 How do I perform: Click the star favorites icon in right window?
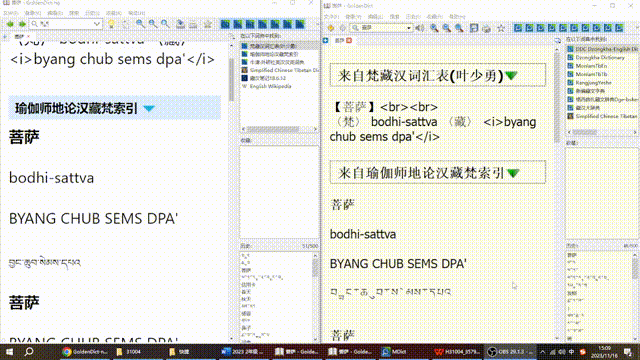(501, 28)
